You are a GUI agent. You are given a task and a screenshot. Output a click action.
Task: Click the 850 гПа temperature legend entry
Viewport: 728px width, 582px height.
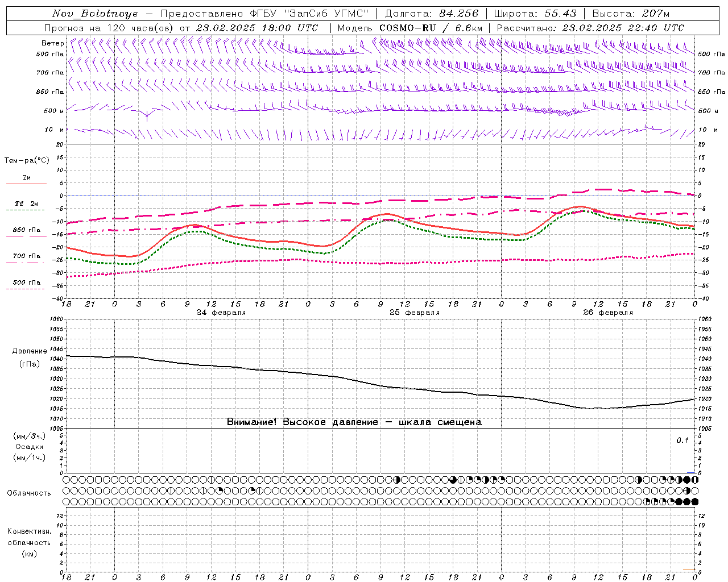27,230
